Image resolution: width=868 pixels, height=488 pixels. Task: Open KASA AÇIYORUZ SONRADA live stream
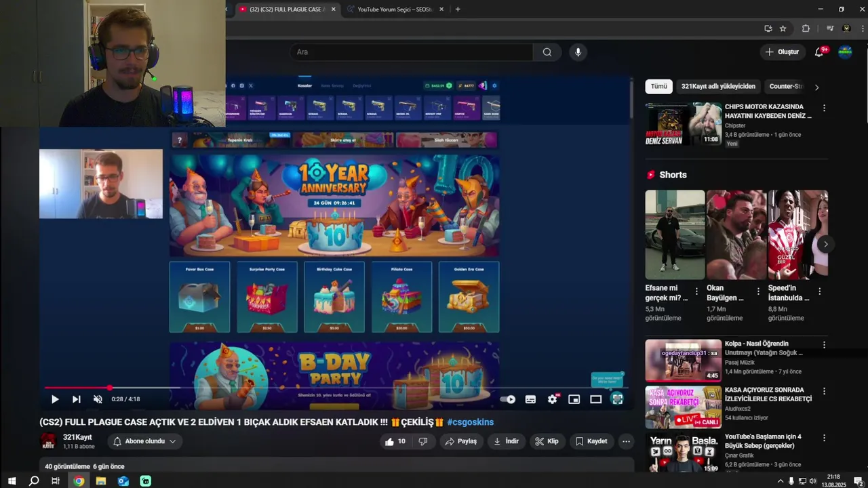click(x=683, y=407)
